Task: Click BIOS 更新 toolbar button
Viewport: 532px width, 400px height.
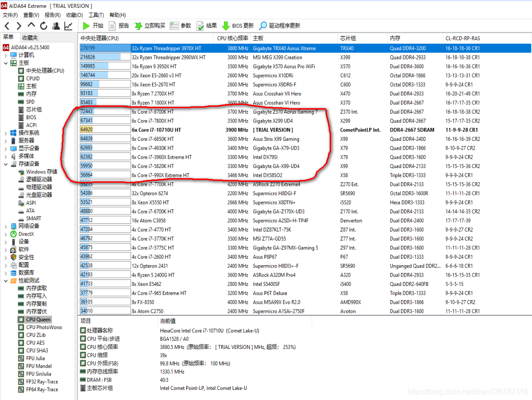Action: click(238, 26)
